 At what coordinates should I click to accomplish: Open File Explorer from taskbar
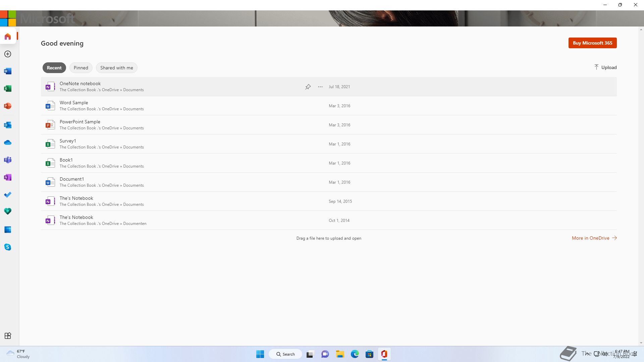(x=340, y=354)
